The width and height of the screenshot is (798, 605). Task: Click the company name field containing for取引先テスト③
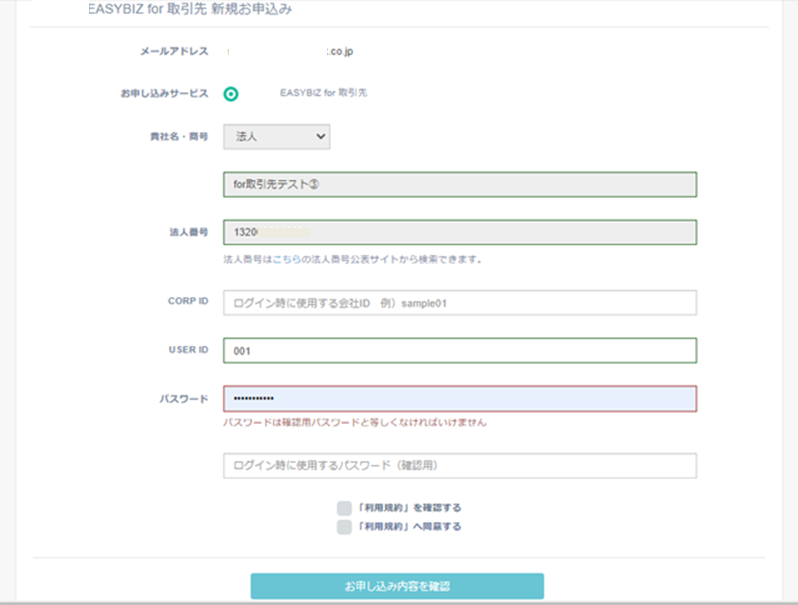(460, 185)
